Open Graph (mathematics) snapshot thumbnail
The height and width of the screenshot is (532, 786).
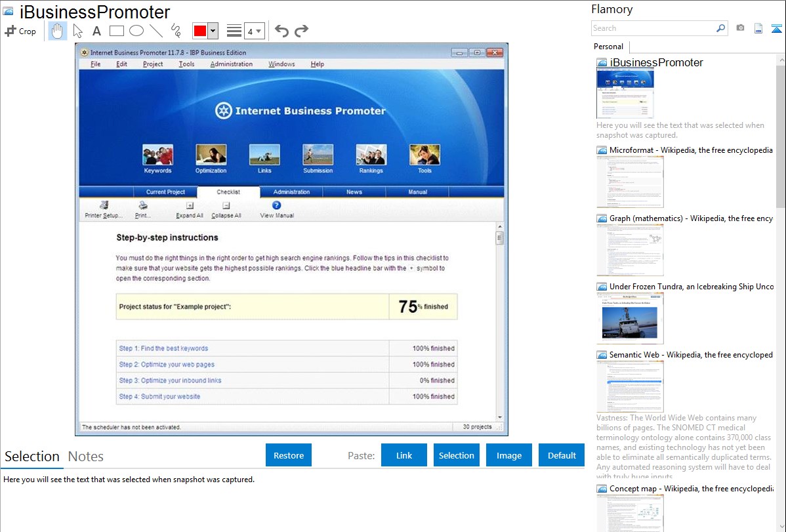[x=630, y=250]
